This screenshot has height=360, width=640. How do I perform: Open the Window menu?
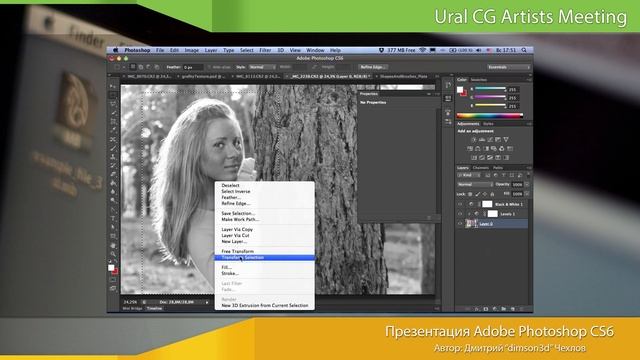tap(315, 50)
